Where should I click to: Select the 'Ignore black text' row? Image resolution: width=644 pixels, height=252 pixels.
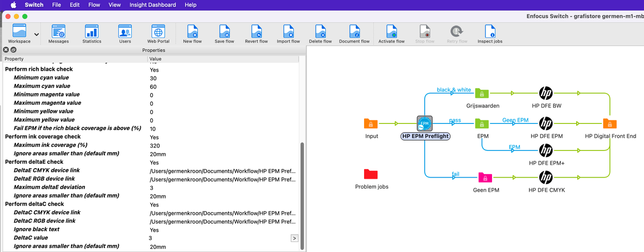tap(151, 230)
